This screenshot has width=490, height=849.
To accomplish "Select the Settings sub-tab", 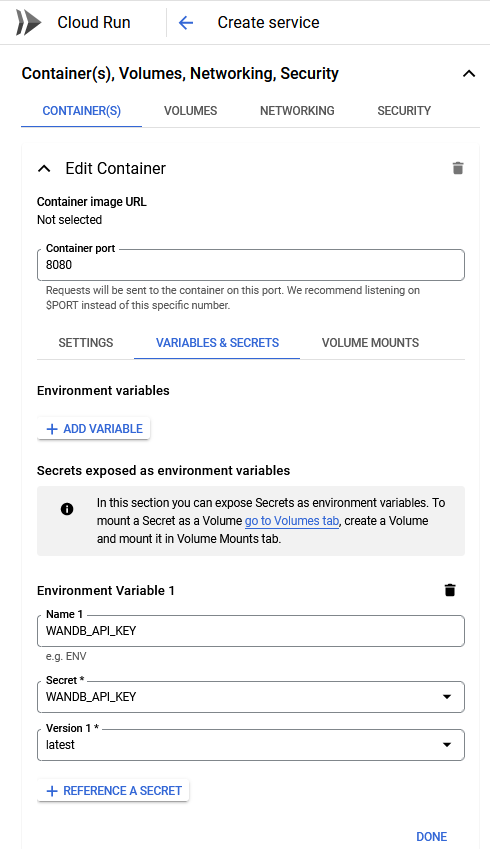I will pos(86,343).
